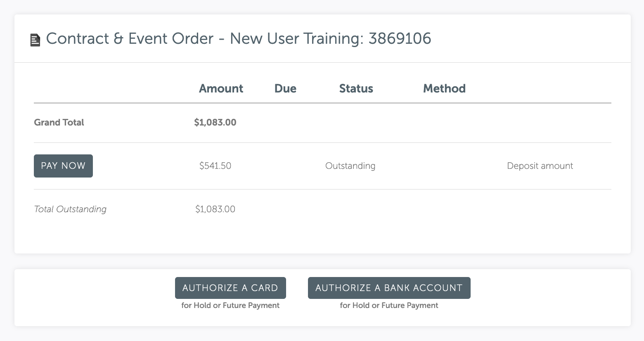Click the Total Outstanding label
644x341 pixels.
point(70,209)
